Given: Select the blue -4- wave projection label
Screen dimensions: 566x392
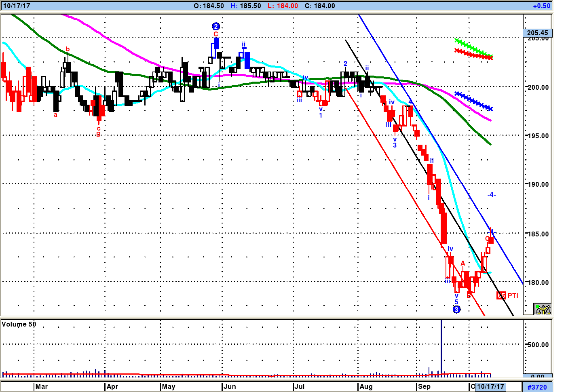Looking at the screenshot, I should click(x=491, y=195).
